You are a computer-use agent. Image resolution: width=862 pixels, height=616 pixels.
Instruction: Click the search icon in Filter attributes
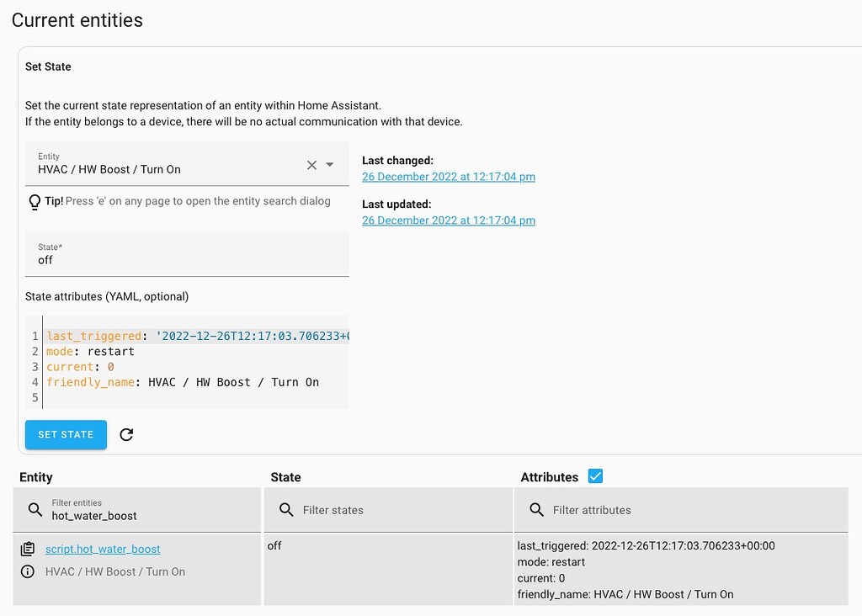pyautogui.click(x=536, y=509)
